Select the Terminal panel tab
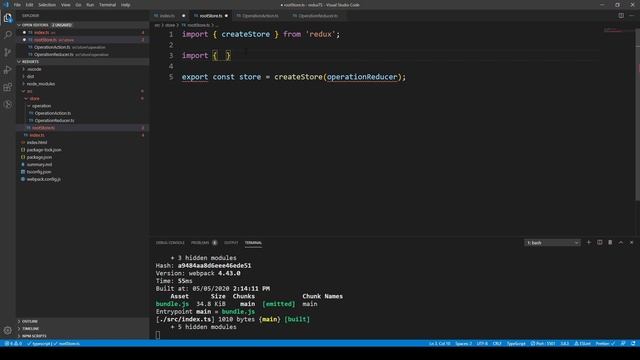Viewport: 640px width, 360px height. tap(253, 243)
